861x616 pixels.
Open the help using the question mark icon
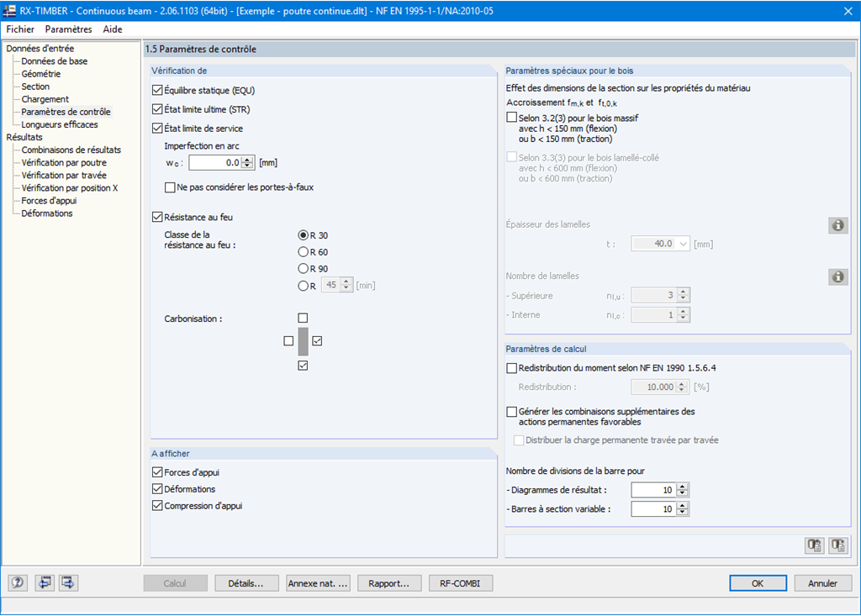pos(17,582)
